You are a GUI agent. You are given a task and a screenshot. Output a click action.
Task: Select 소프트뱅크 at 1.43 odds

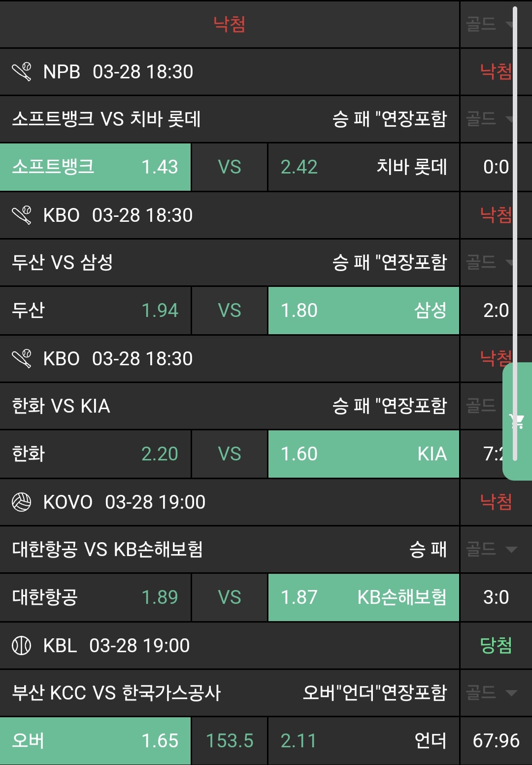tap(95, 167)
